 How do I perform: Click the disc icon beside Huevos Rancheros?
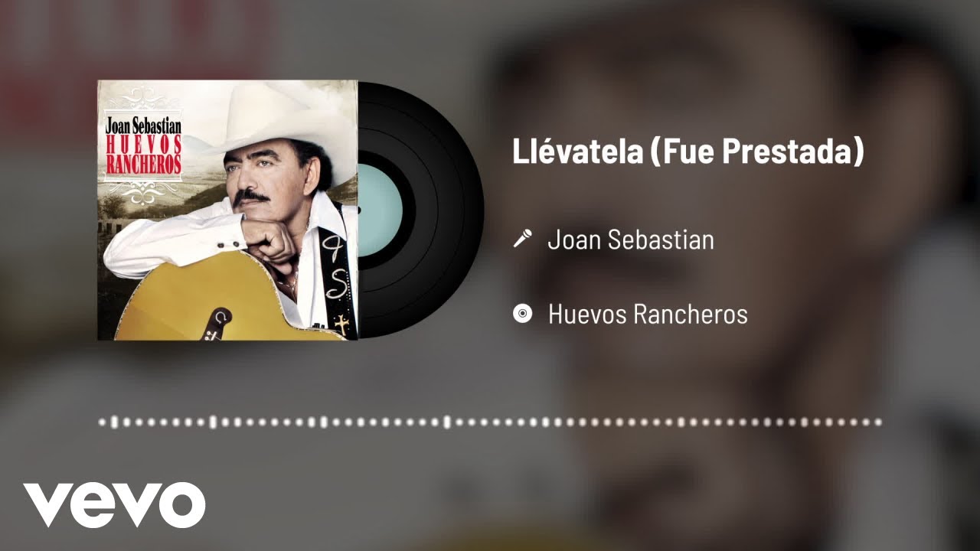pos(522,314)
